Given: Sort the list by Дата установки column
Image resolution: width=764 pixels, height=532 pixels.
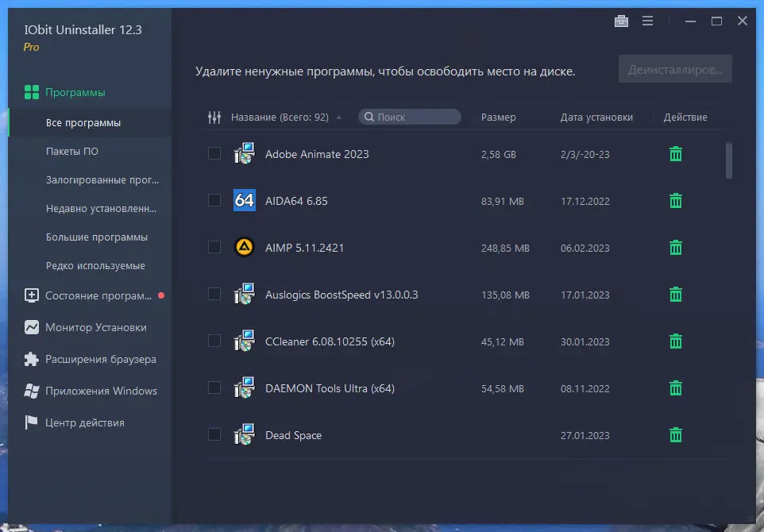Looking at the screenshot, I should pos(596,118).
